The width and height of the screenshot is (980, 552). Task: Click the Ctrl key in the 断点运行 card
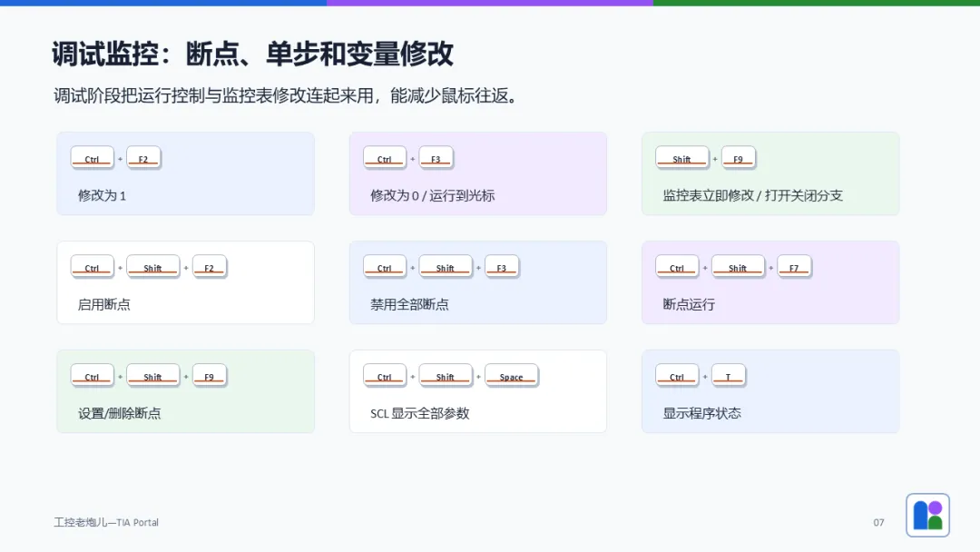click(677, 267)
